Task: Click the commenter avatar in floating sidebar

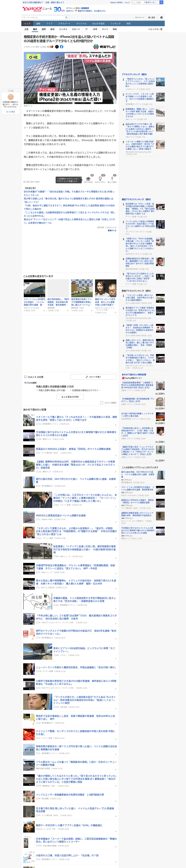Action: coord(11,97)
